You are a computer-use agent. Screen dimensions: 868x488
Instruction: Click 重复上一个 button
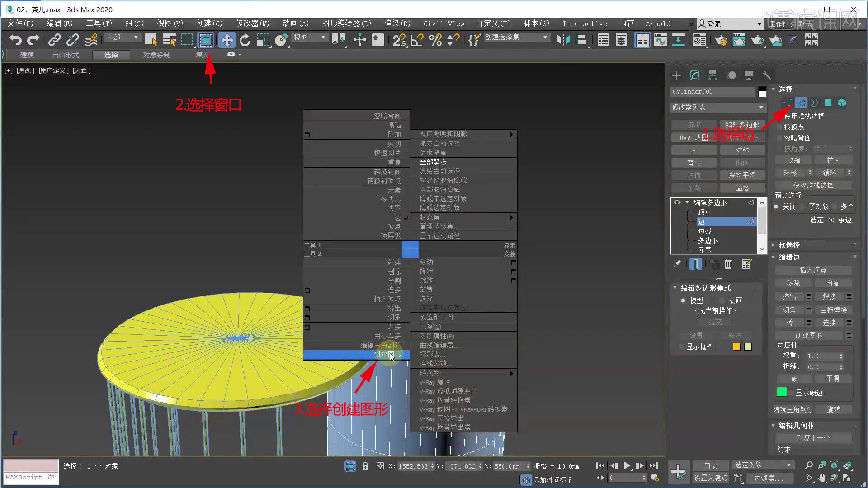pos(813,438)
